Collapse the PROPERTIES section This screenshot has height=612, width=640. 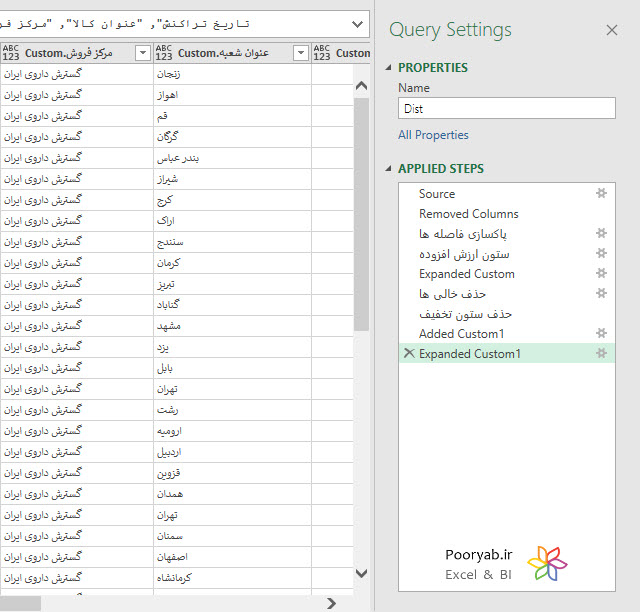click(389, 68)
